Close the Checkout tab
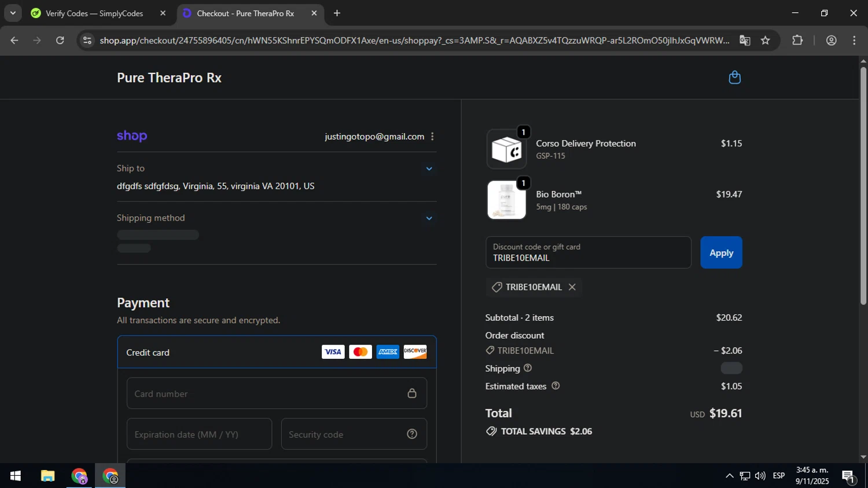 pyautogui.click(x=314, y=13)
